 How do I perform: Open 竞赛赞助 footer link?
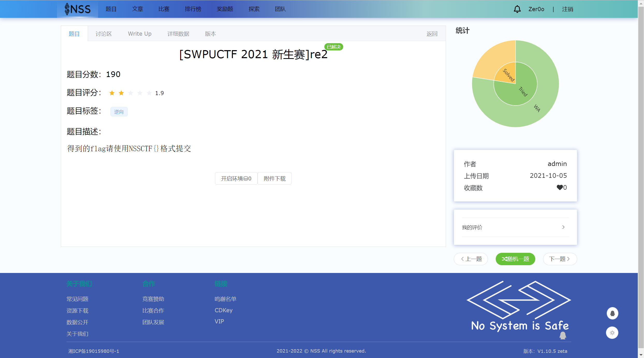153,299
